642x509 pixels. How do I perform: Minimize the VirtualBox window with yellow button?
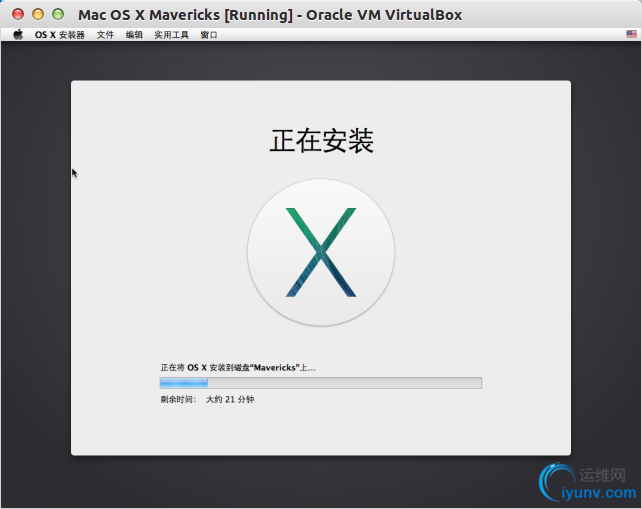[x=38, y=14]
